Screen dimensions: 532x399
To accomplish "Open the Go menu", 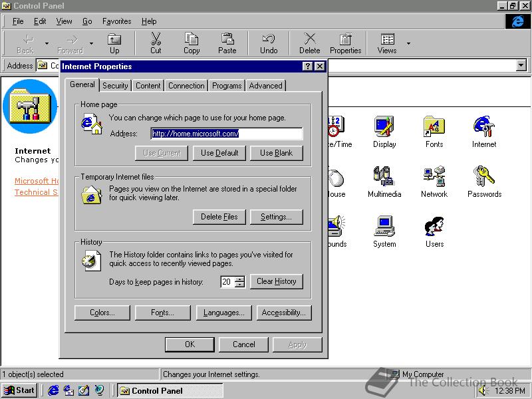I will click(87, 21).
